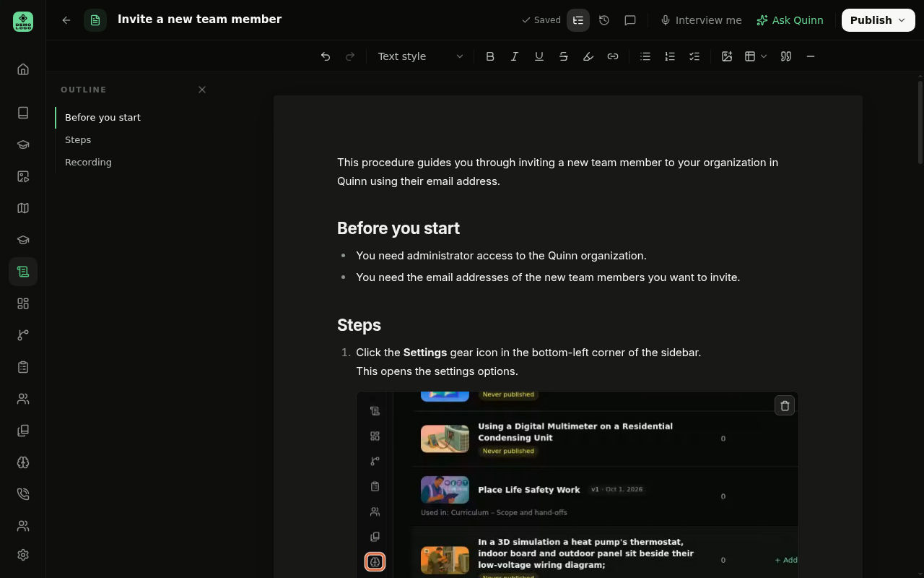Click the Ask Quinn button

tap(790, 20)
